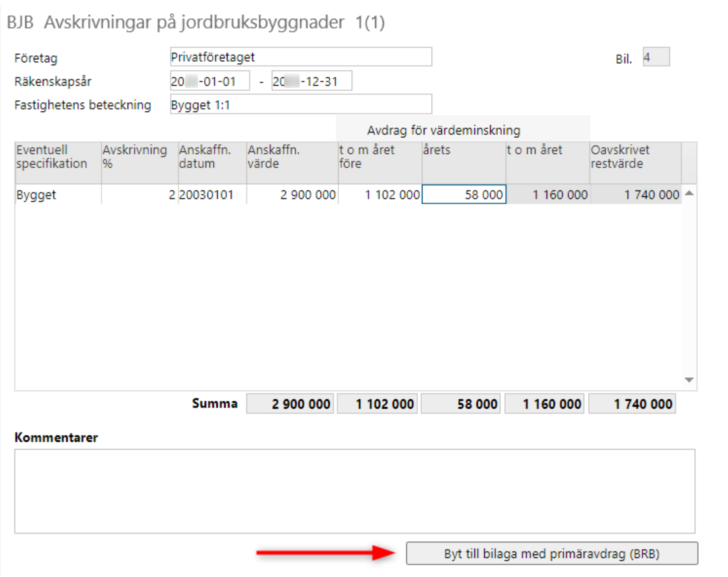Click the Oavskrivet restvärde cell 1 740 000 in the Bygget row
Screen dimensions: 728x577
tap(636, 195)
